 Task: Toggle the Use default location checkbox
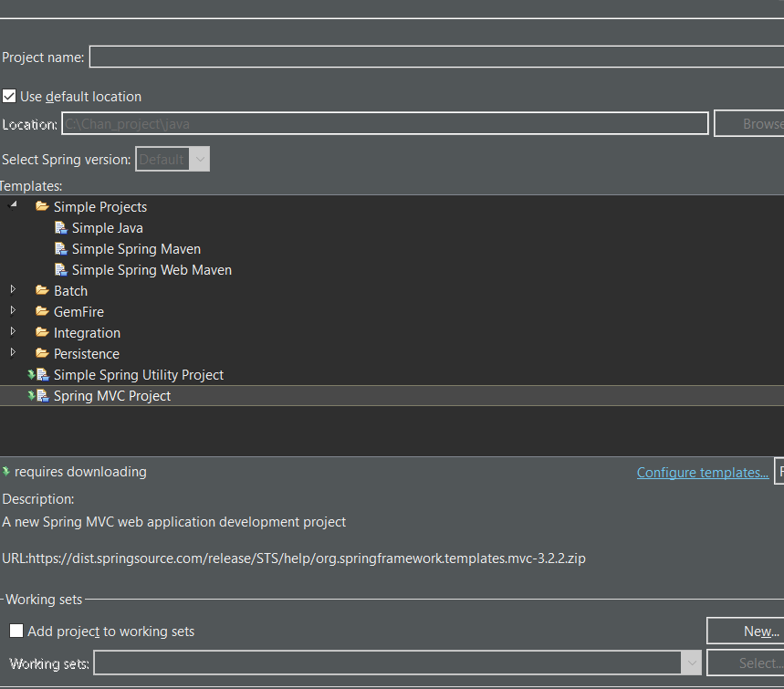[x=9, y=96]
